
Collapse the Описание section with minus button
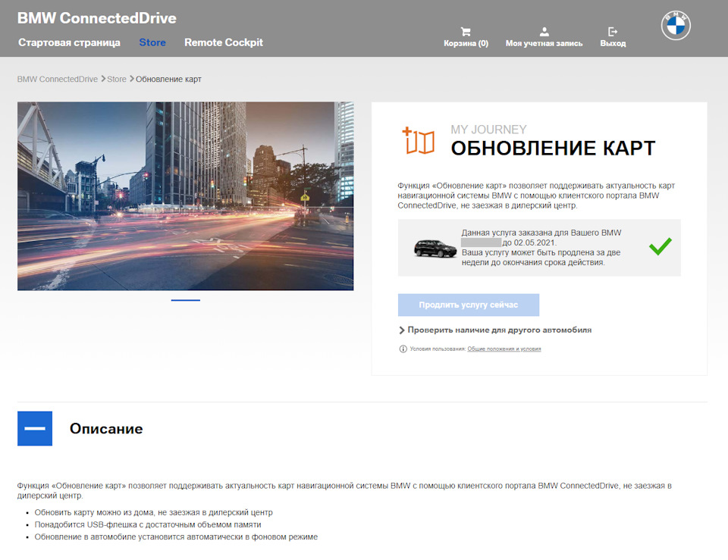35,428
